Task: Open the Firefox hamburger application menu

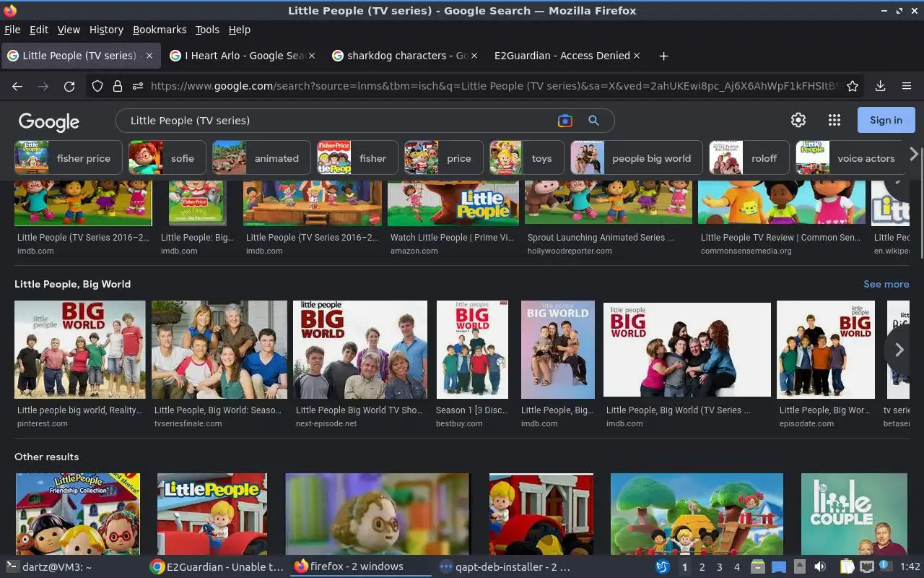Action: 907,86
